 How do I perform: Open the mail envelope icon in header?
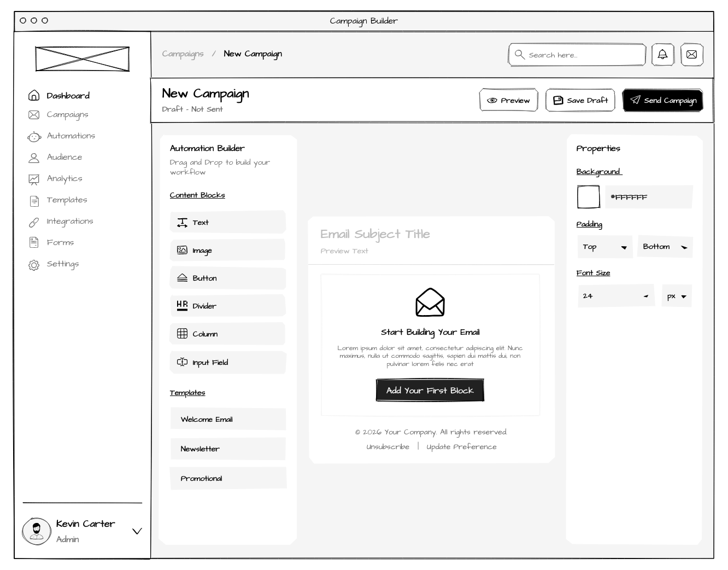[x=691, y=55]
